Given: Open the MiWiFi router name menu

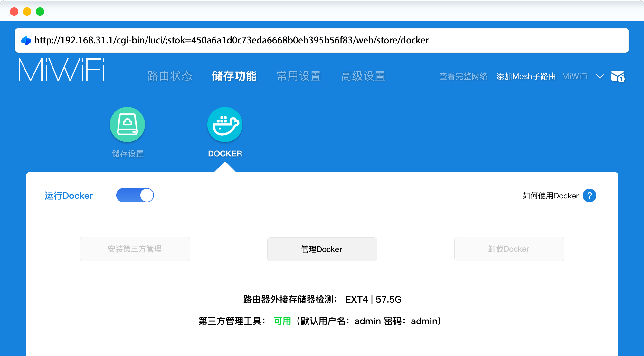Looking at the screenshot, I should point(575,76).
